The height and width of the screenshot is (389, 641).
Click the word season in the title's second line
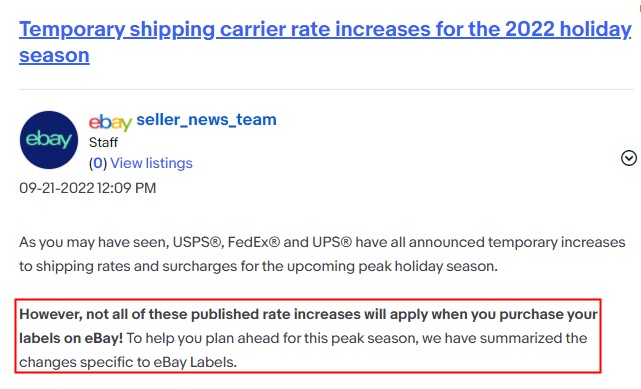click(x=54, y=56)
